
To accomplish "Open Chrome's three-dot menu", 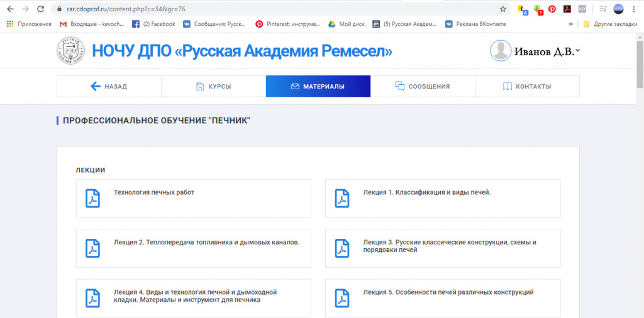I will [634, 9].
